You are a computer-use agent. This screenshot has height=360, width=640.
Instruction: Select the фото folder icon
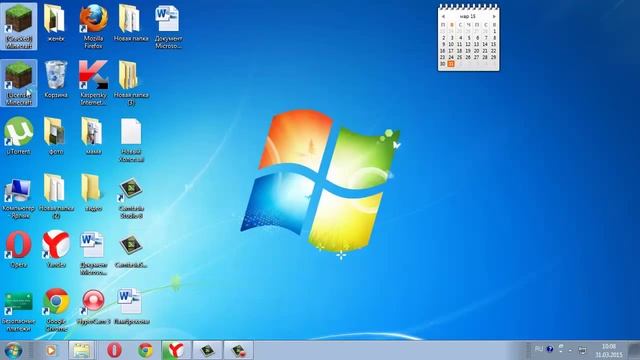(56, 136)
